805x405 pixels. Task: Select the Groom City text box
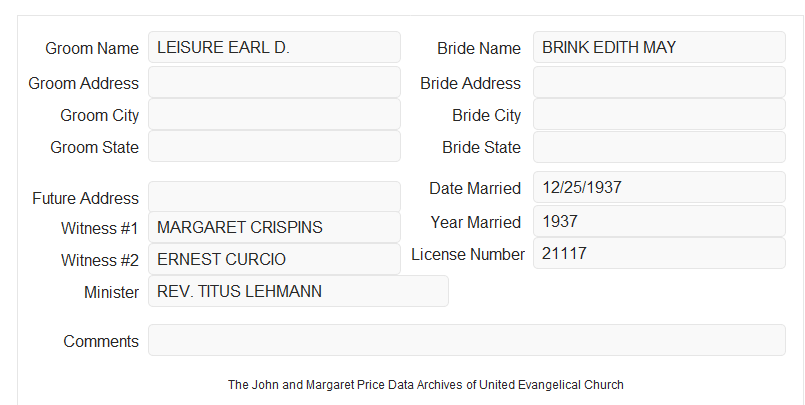point(274,114)
